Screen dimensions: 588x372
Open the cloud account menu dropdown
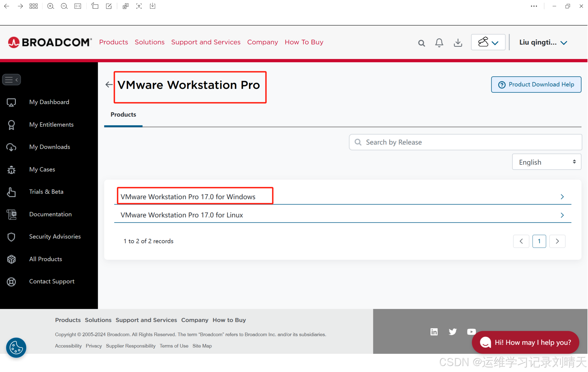[x=488, y=42]
